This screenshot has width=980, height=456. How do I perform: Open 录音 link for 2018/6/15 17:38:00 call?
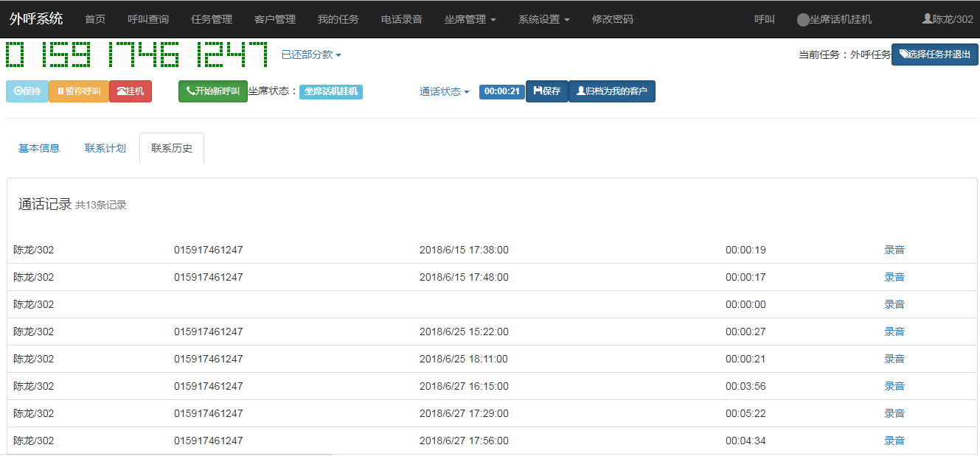(x=894, y=250)
